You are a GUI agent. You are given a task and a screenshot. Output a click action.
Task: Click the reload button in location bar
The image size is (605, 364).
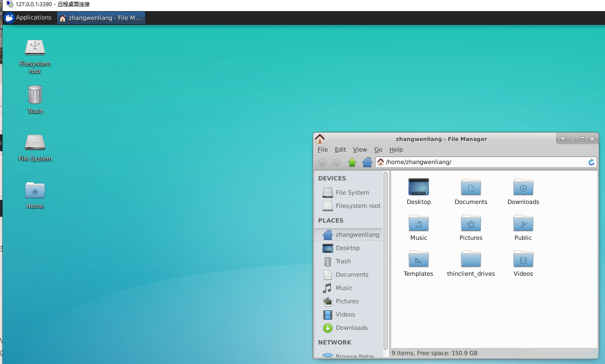[x=591, y=162]
